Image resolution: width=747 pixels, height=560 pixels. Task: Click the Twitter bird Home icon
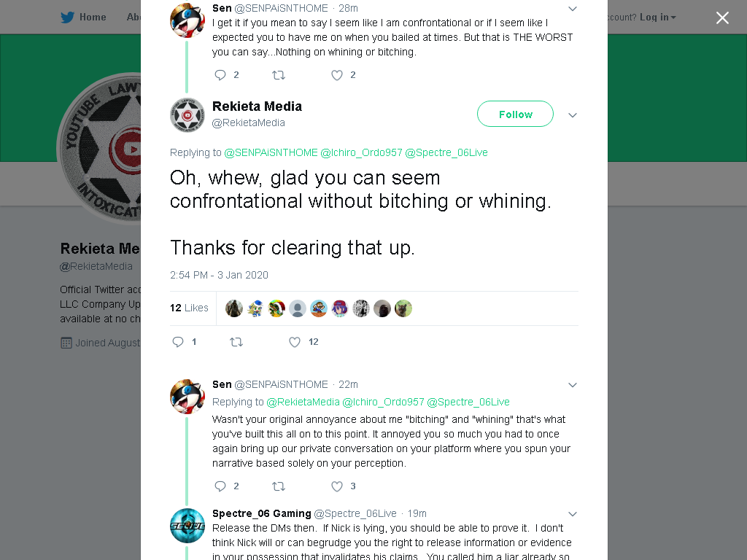pos(68,17)
